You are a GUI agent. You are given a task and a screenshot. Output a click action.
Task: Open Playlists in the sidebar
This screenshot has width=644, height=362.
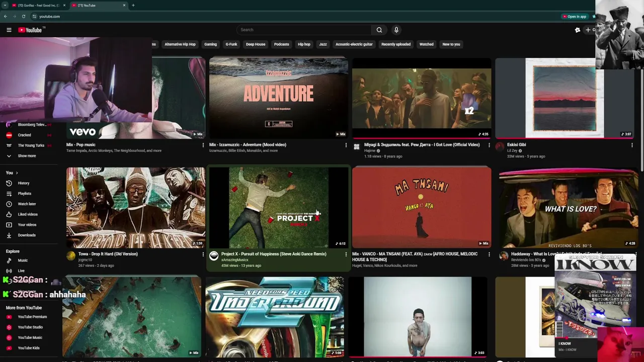(x=24, y=194)
